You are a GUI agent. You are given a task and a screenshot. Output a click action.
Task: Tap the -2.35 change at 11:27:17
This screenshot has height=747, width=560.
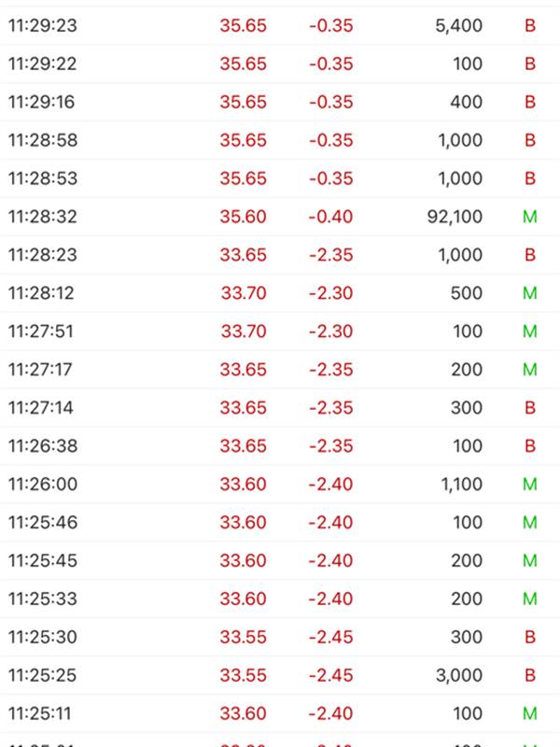(x=331, y=370)
